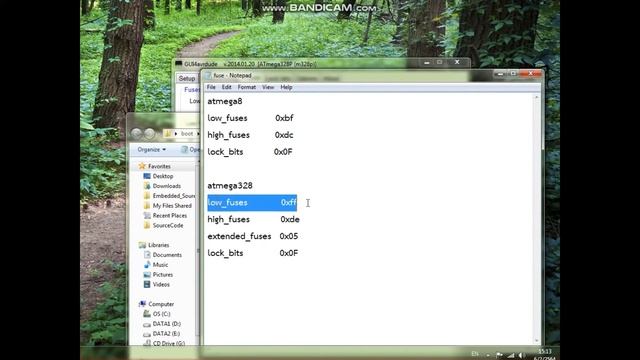Open Downloads in Explorer Favorites

click(167, 186)
